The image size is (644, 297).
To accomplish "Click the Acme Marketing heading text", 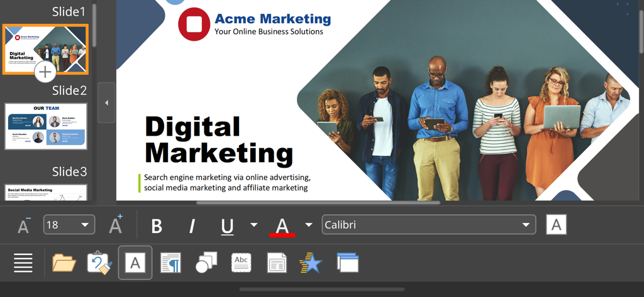I will 273,18.
